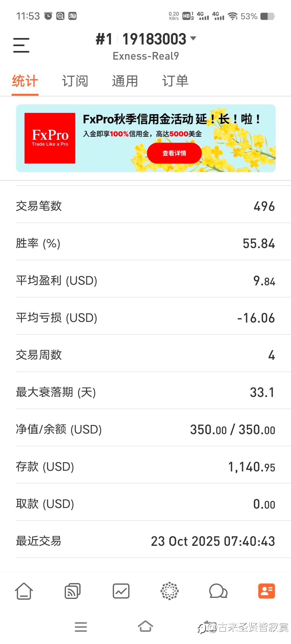Switch to the 通用 tab

(x=125, y=81)
